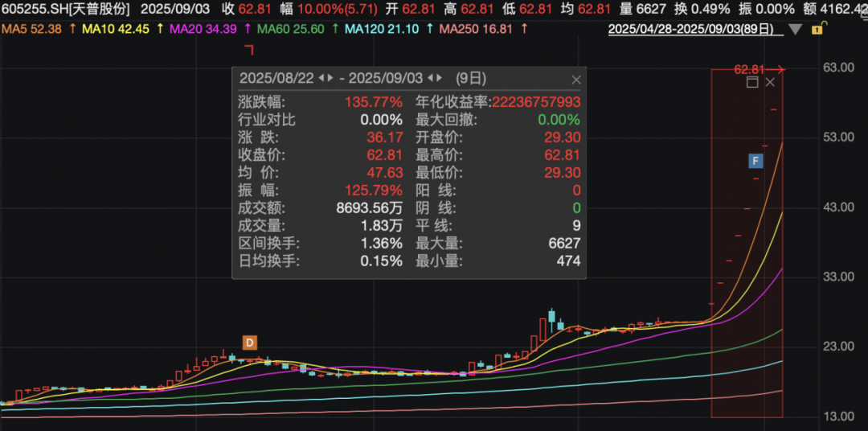Click the 日均换手 value 0.15%

(382, 261)
